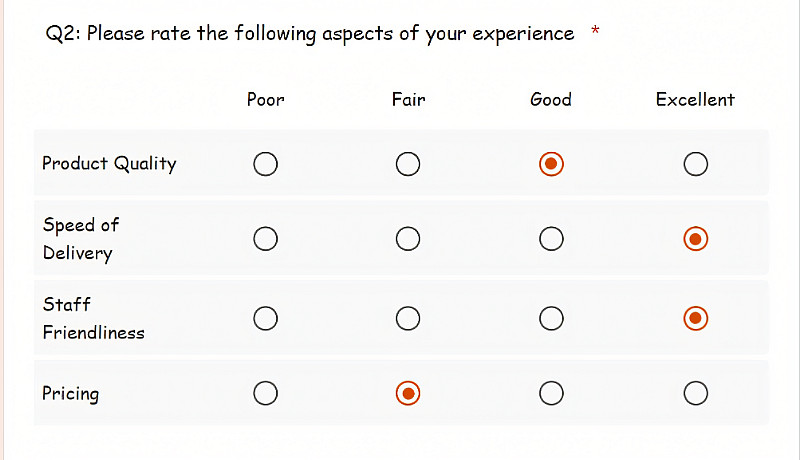Select Fair for Pricing
Viewport: 800px width, 460px height.
(x=407, y=393)
